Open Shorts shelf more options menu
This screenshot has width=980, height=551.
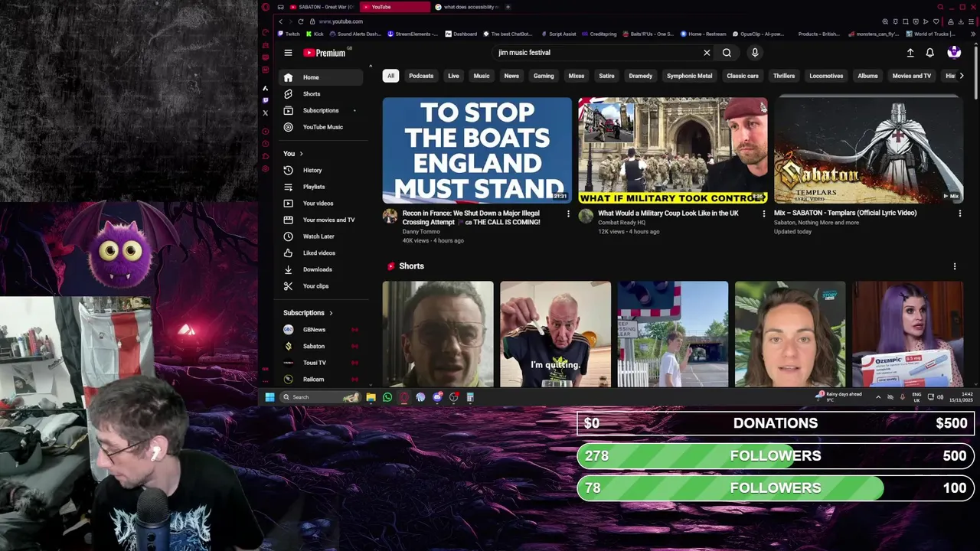954,266
